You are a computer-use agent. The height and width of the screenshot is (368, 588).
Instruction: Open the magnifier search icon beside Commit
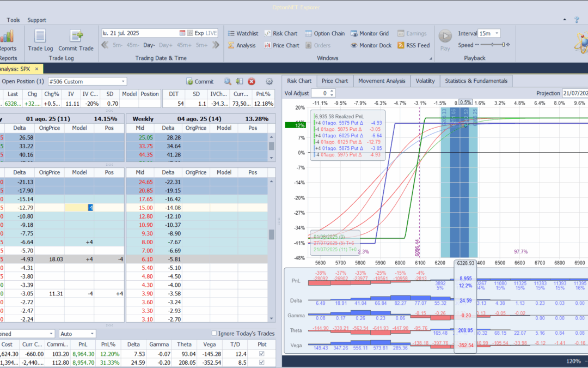click(228, 81)
